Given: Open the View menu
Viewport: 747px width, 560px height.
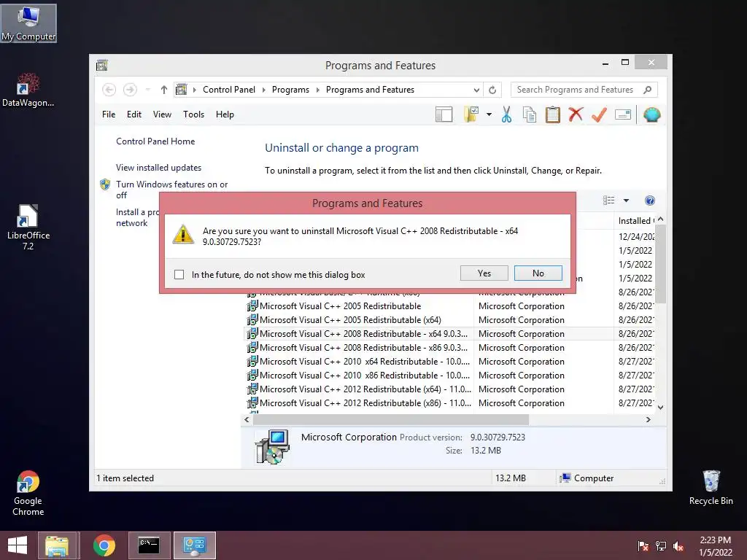Looking at the screenshot, I should (x=162, y=114).
